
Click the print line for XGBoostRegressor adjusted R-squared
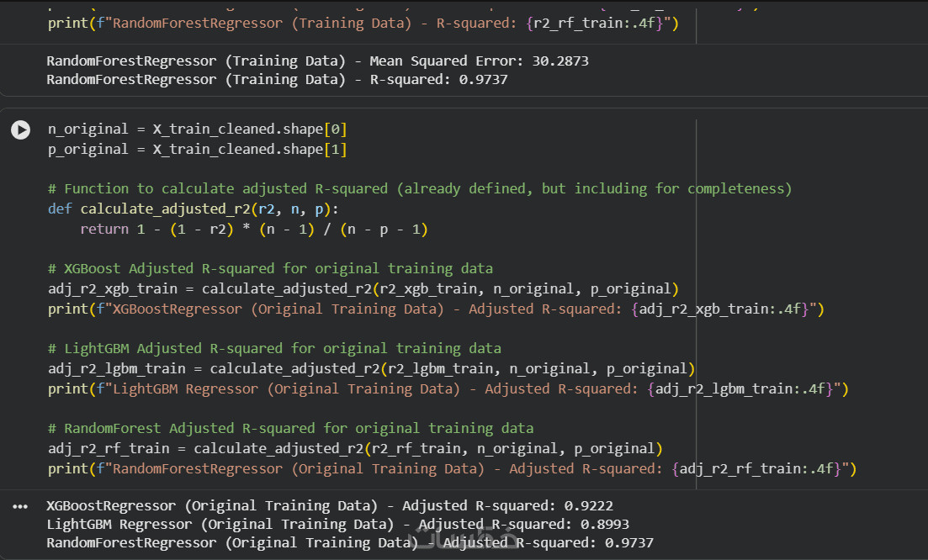(x=436, y=309)
